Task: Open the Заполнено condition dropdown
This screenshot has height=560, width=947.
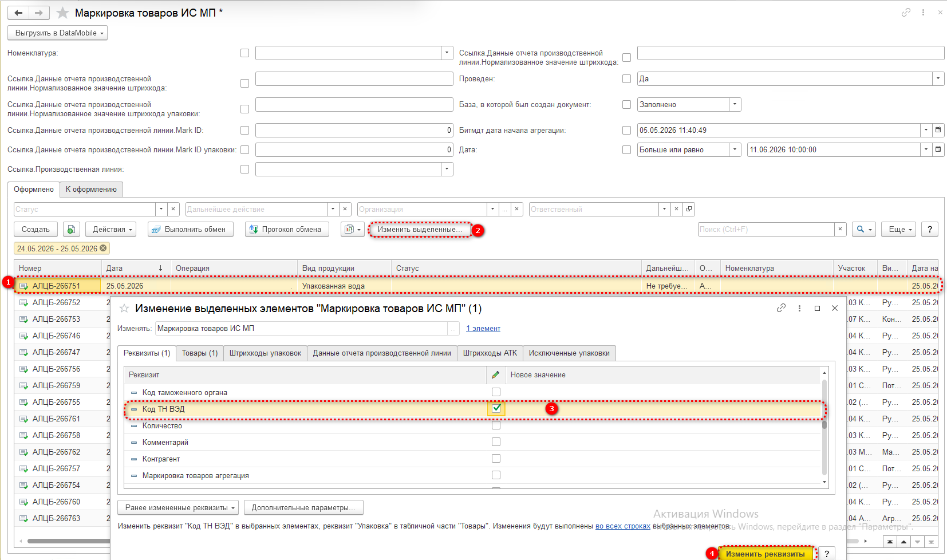Action: (735, 104)
